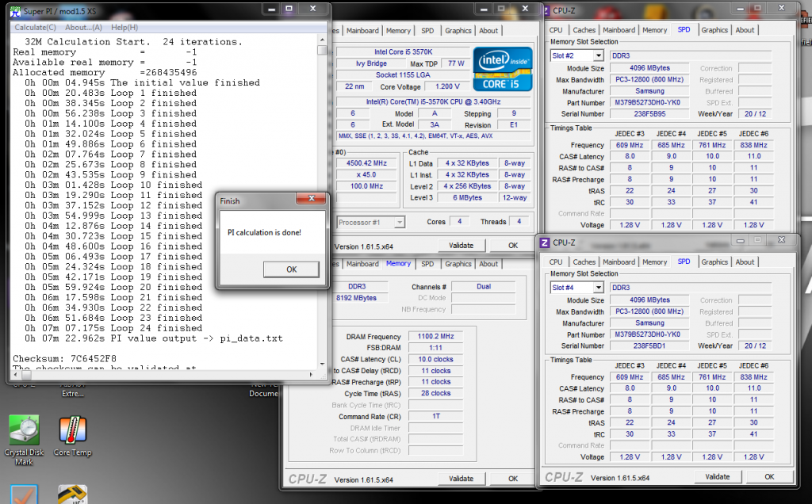Viewport: 812px width, 504px height.
Task: Click the Intel Core i5 logo
Action: click(502, 71)
